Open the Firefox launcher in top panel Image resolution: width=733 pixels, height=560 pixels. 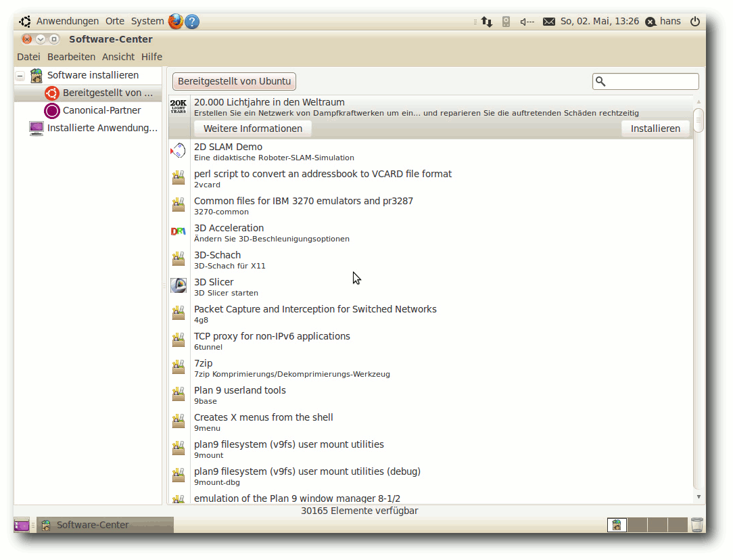[x=176, y=21]
